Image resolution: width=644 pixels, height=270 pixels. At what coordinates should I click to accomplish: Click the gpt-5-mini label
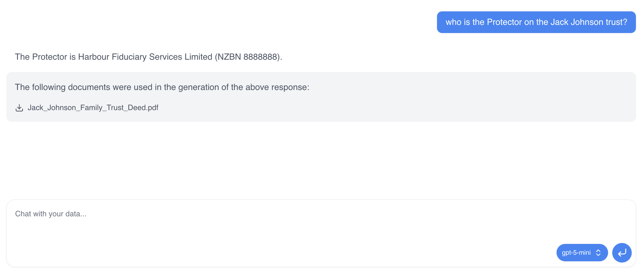tap(576, 253)
